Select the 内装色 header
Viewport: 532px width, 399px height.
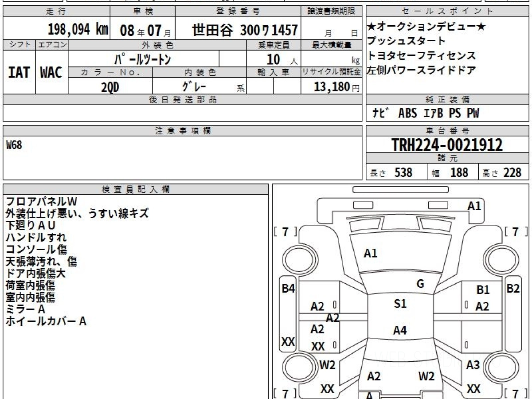tap(199, 72)
